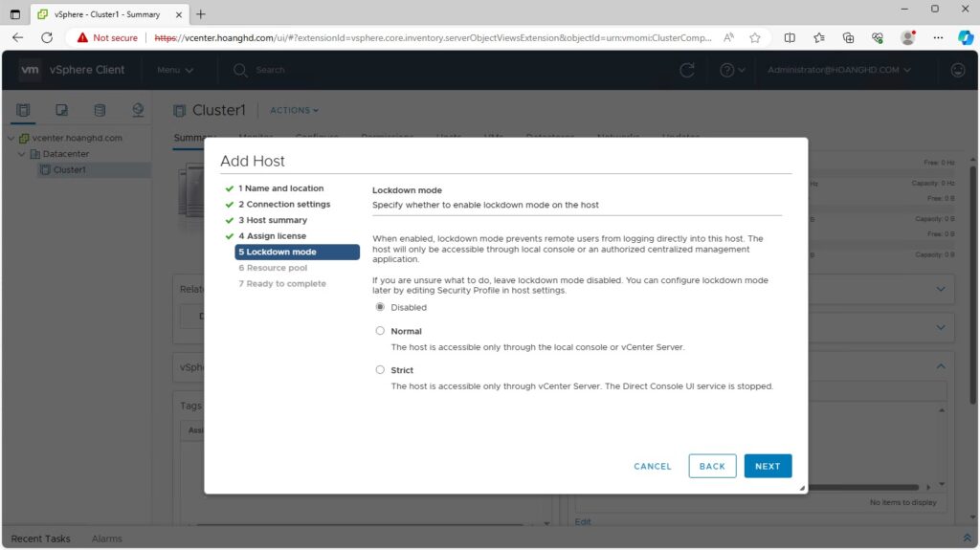This screenshot has width=980, height=550.
Task: Open Browser essentials heart icon
Action: (x=878, y=37)
